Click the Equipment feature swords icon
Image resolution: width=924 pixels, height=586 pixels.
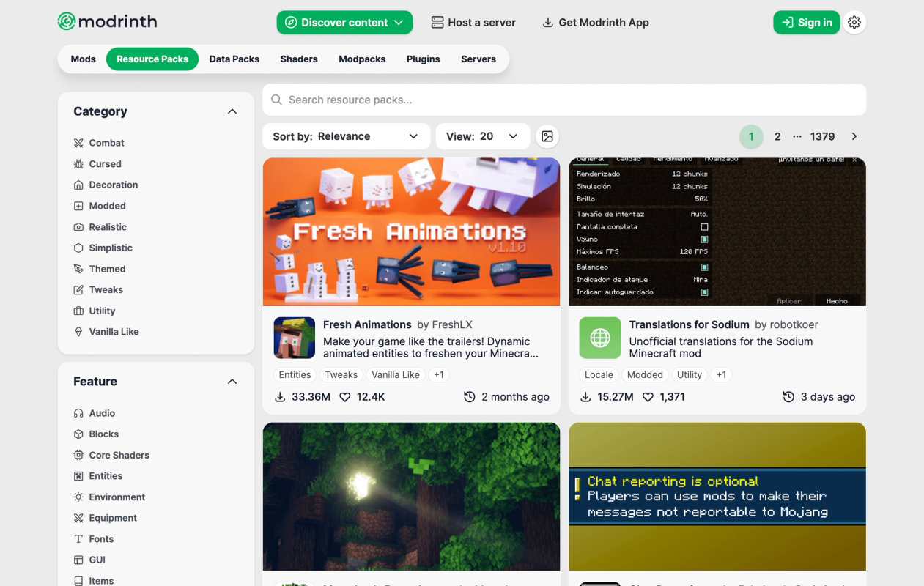tap(78, 518)
